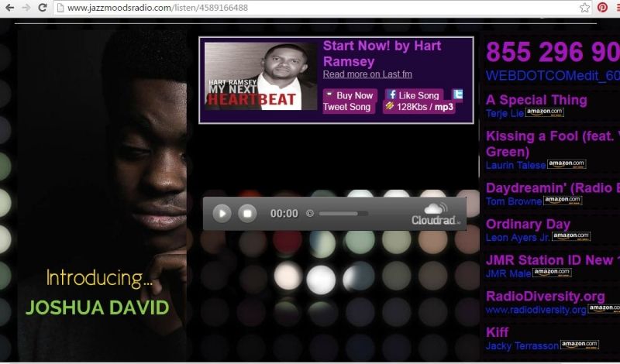Open the WEBDOTCOMedit link
This screenshot has width=620, height=364.
553,76
